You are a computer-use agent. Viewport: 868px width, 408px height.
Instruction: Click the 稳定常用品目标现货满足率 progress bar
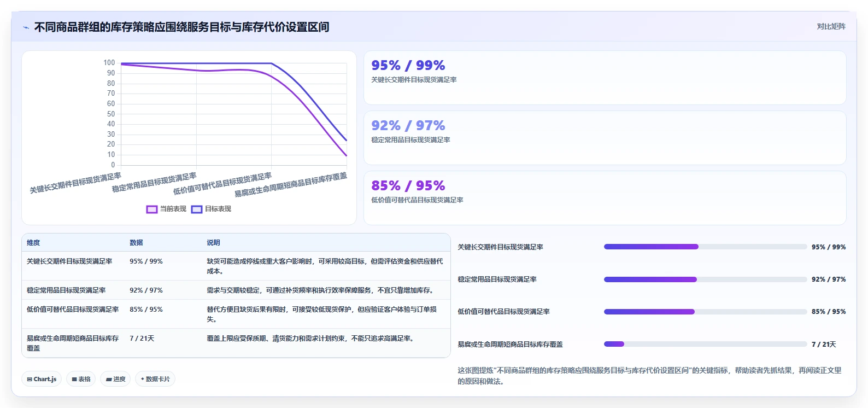coord(705,279)
